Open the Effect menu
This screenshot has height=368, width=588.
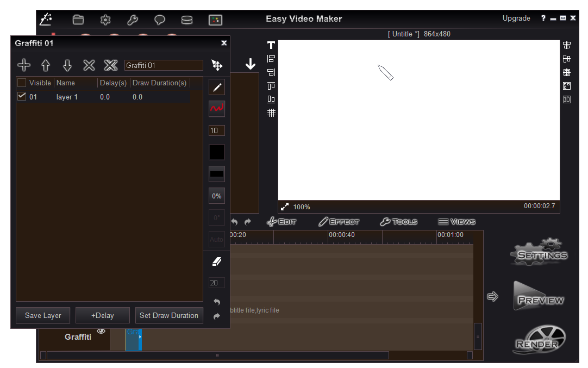pyautogui.click(x=339, y=222)
